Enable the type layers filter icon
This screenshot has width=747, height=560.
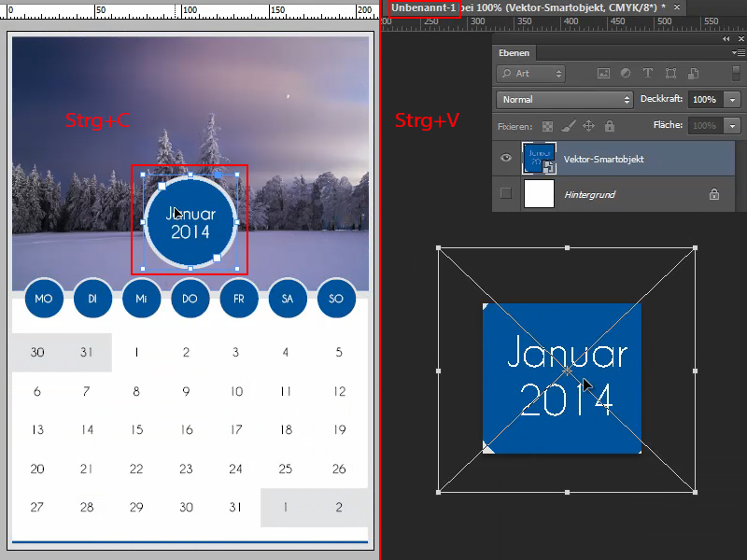tap(647, 74)
